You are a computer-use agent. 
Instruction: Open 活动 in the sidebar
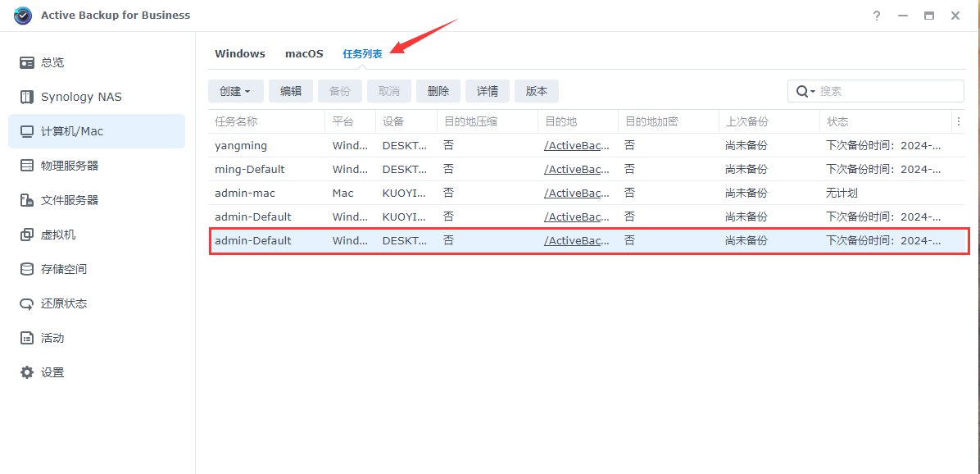(96, 339)
